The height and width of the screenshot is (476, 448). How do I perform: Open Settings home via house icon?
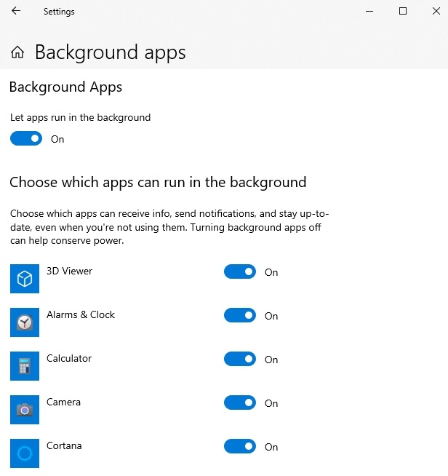pos(17,52)
